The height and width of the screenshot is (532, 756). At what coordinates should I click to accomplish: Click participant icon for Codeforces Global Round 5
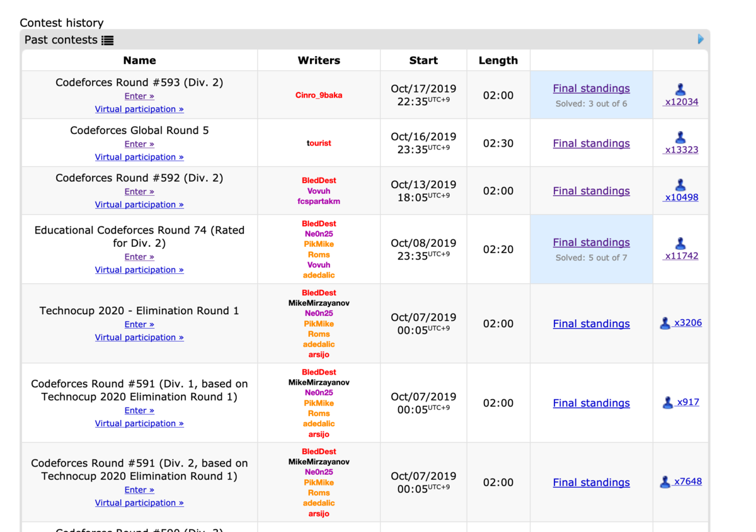(680, 137)
